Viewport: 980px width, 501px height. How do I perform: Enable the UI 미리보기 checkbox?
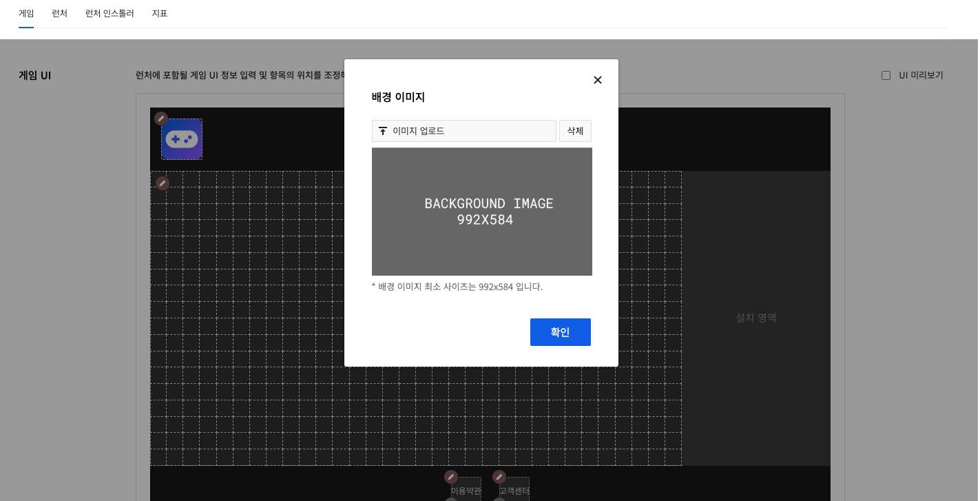click(x=886, y=75)
